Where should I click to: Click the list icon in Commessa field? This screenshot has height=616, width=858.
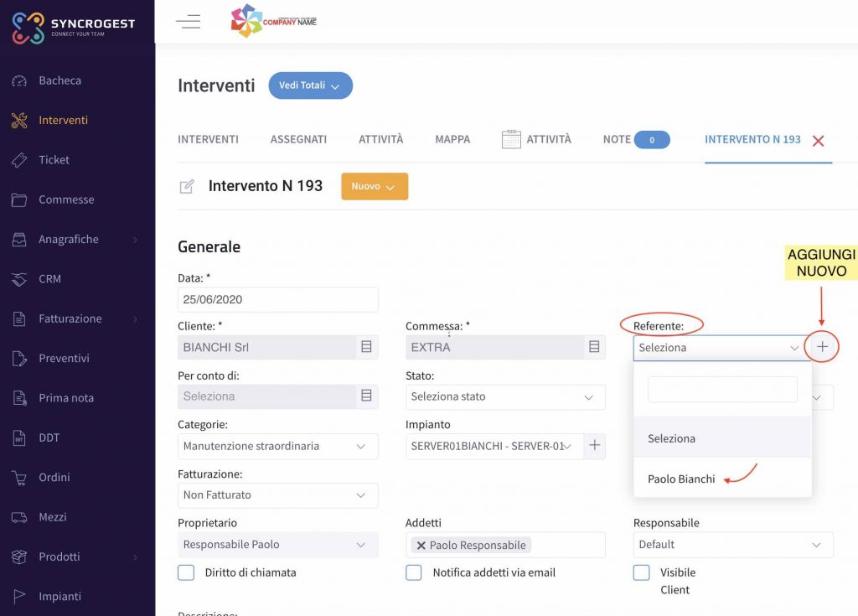pyautogui.click(x=594, y=347)
